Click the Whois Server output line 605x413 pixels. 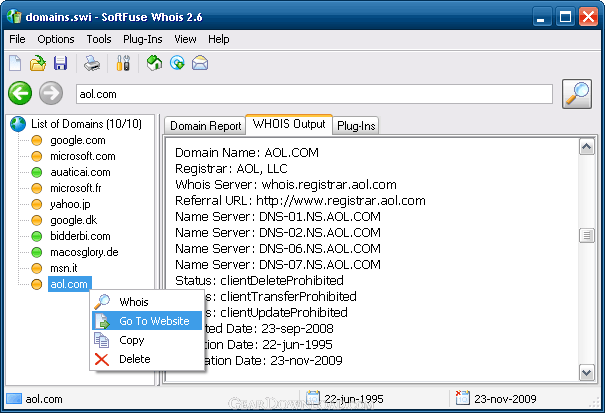point(286,184)
